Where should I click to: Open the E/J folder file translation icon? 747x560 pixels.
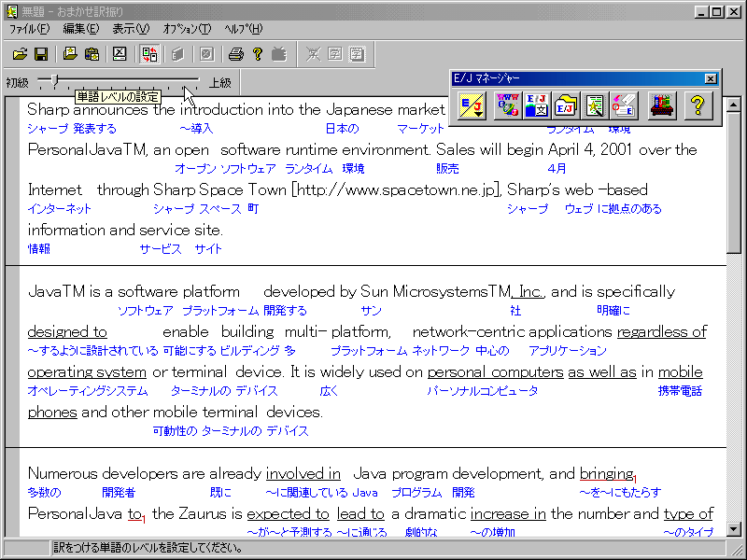(566, 105)
